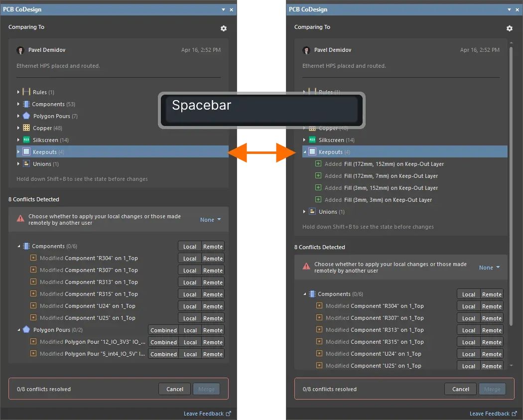Click right panel vertical scrollbar
Viewport: 523px width, 420px height.
(511, 186)
